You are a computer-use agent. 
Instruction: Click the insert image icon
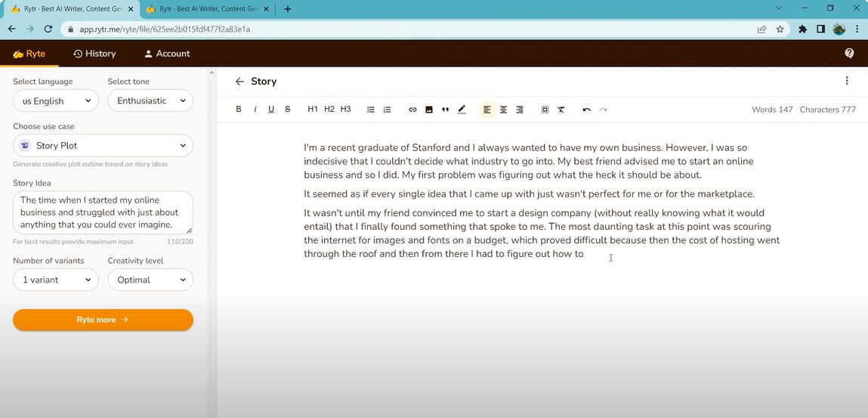click(429, 110)
